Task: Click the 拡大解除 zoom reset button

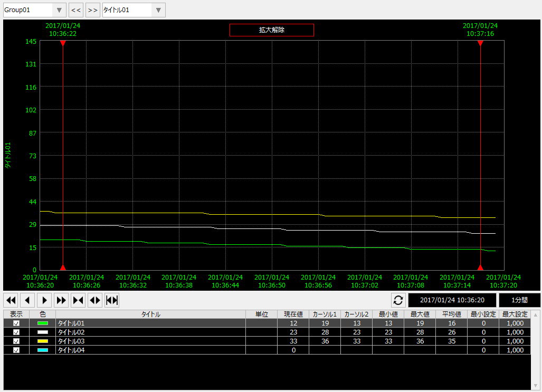Action: [271, 30]
